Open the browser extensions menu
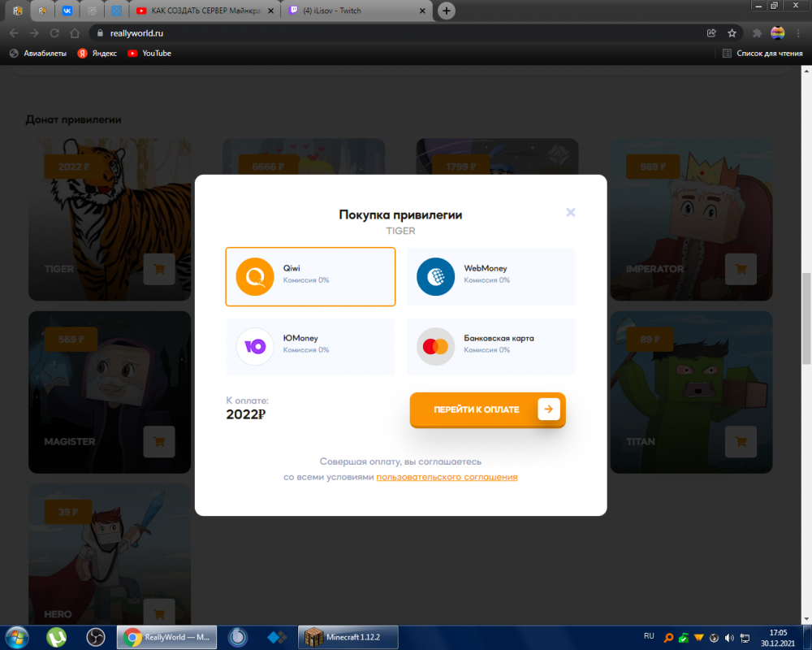Screen dimensions: 812x650 (x=757, y=33)
